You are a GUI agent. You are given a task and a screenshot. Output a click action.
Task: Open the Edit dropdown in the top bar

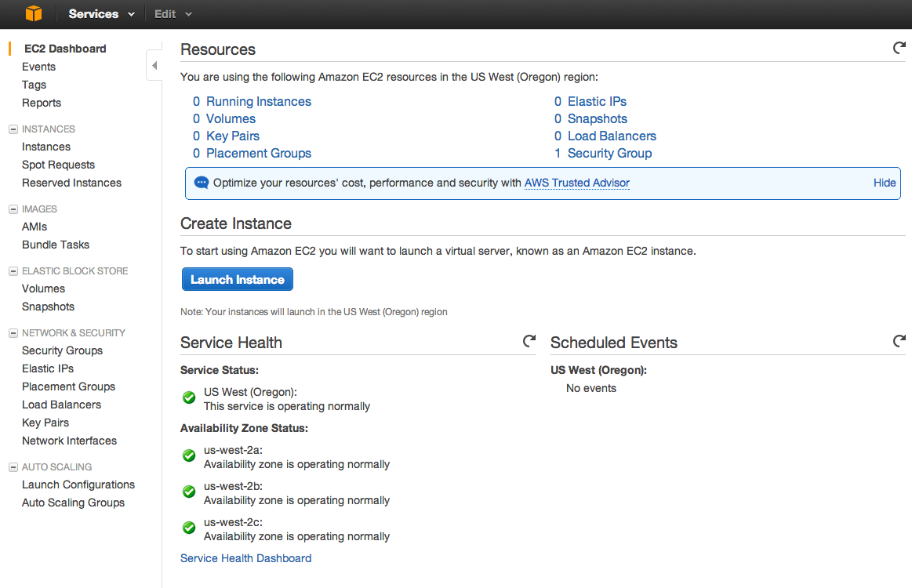173,14
